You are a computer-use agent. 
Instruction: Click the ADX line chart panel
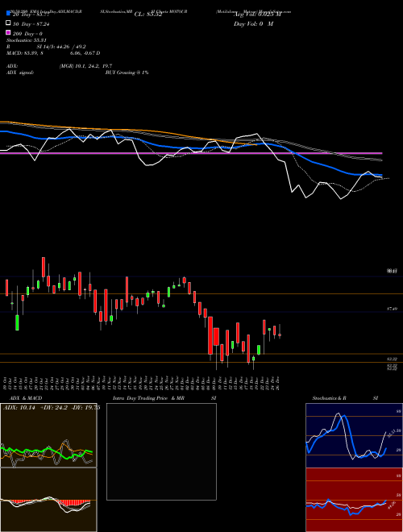pos(48,435)
